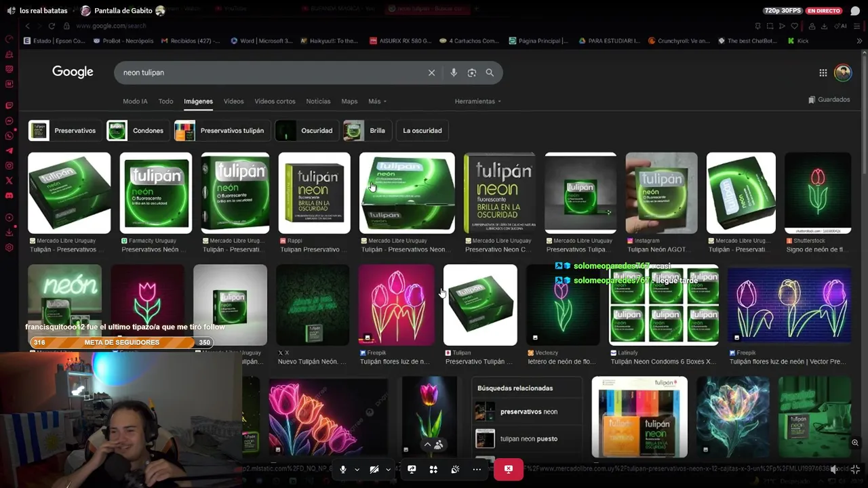Reload the page with the refresh icon
Viewport: 868px width, 488px height.
tap(52, 26)
